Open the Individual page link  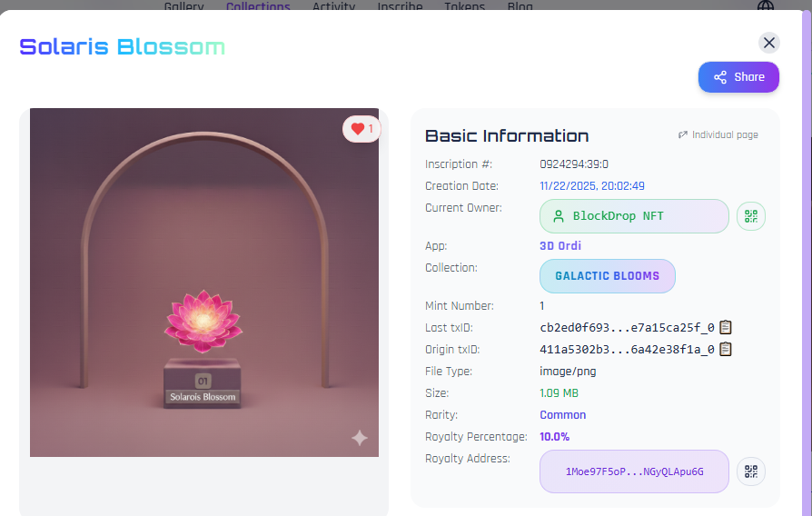pos(718,134)
